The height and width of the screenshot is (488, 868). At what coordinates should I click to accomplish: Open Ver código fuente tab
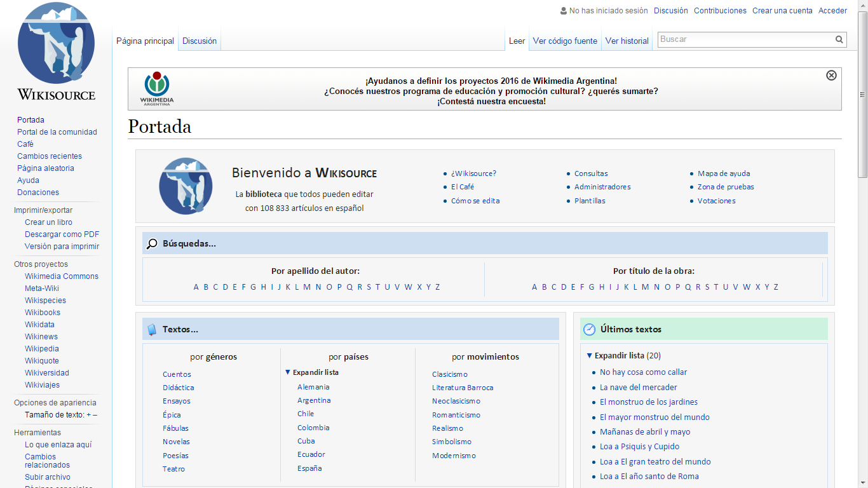tap(565, 41)
